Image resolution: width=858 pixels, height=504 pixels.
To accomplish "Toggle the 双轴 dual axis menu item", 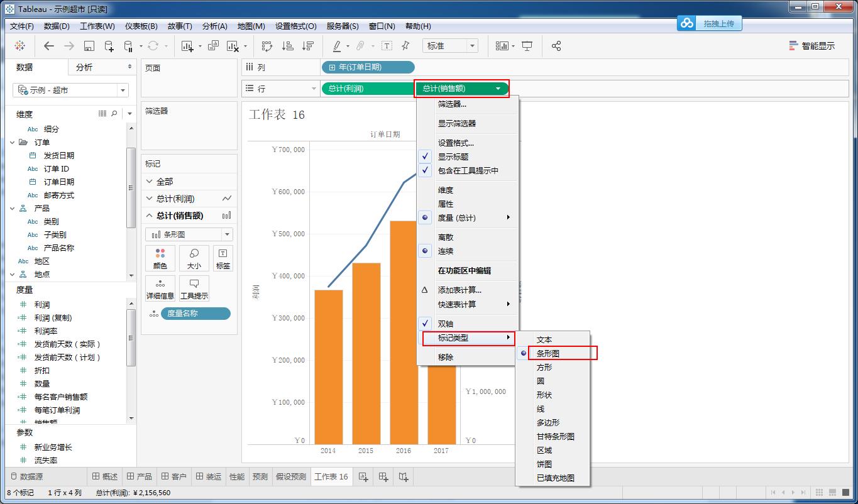I will pos(468,324).
